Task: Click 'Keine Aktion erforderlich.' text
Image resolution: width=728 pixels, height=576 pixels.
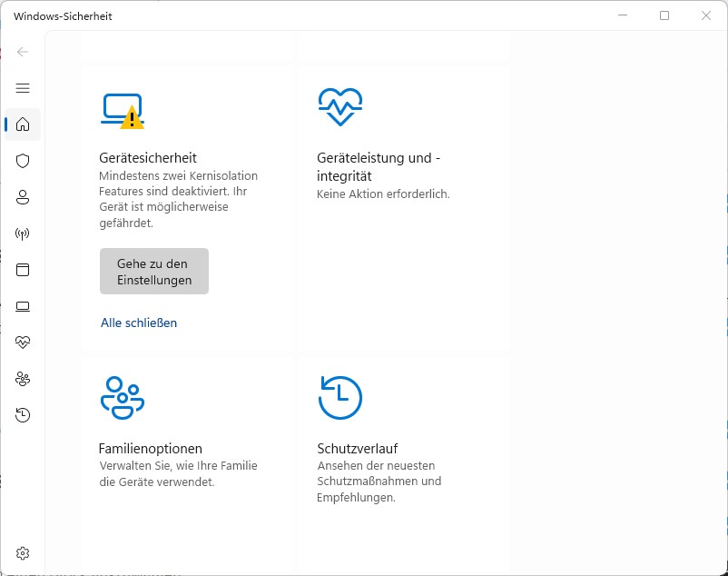Action: [x=383, y=194]
